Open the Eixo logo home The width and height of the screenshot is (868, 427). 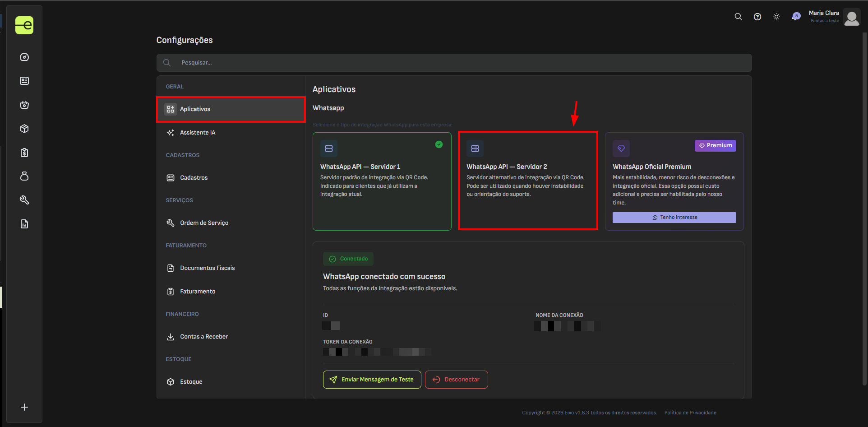pyautogui.click(x=24, y=25)
